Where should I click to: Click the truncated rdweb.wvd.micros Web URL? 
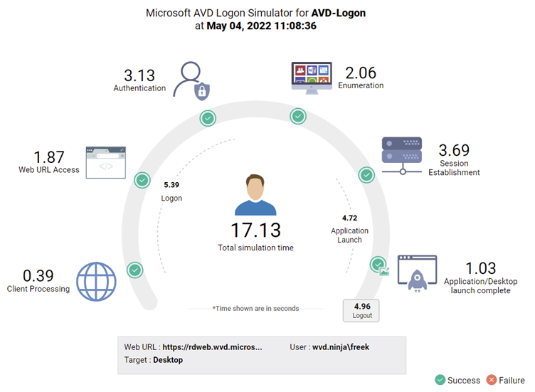point(212,347)
